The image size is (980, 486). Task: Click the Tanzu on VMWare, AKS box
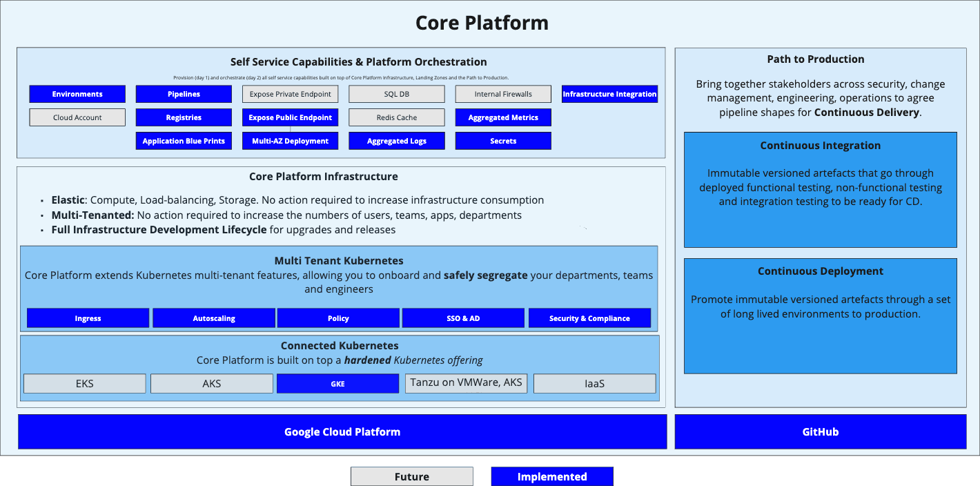tap(466, 383)
